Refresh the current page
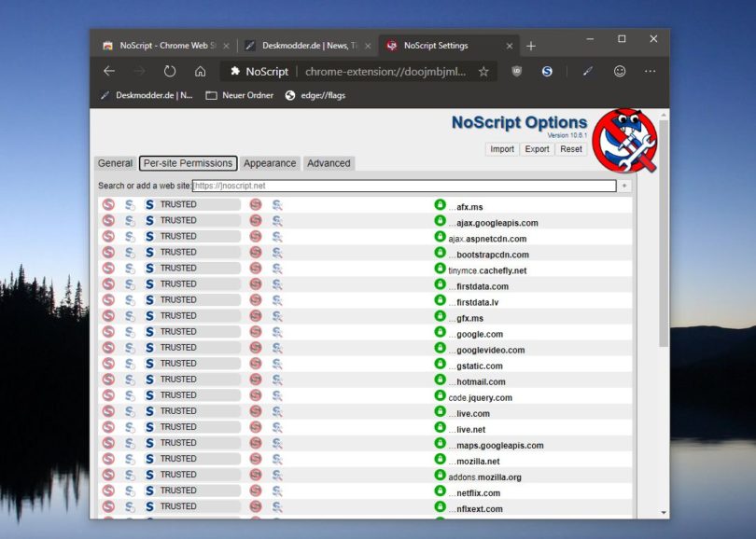This screenshot has height=539, width=756. tap(169, 71)
